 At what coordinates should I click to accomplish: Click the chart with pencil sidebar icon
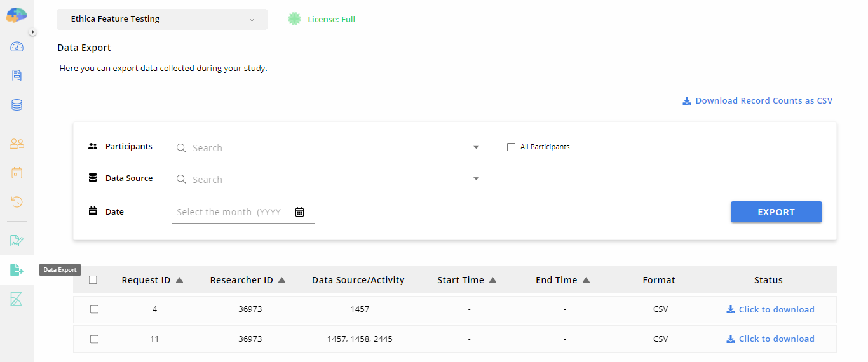pyautogui.click(x=17, y=241)
